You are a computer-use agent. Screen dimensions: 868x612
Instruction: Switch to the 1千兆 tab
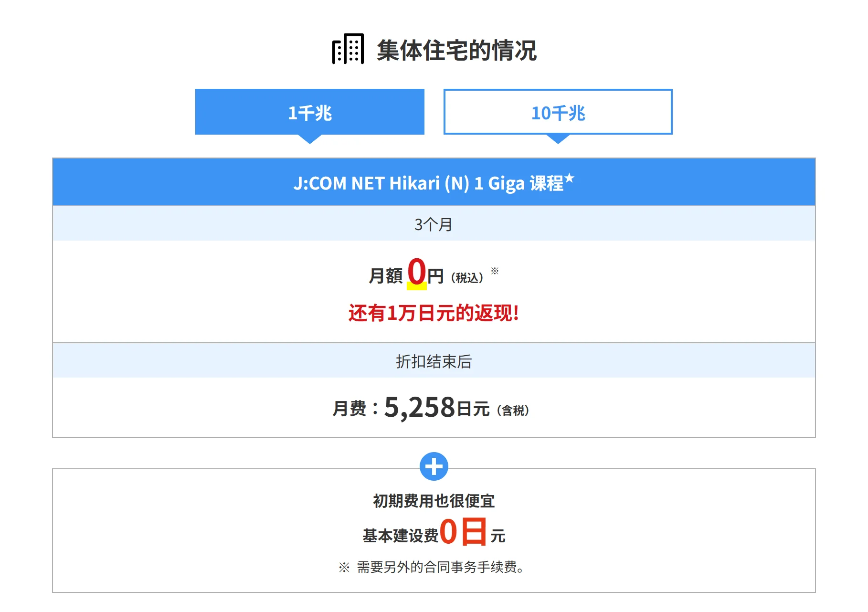click(309, 111)
